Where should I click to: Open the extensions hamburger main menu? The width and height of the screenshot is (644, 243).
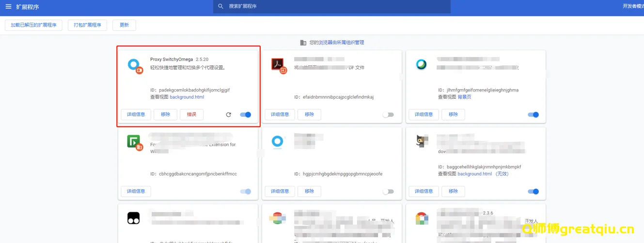point(8,7)
